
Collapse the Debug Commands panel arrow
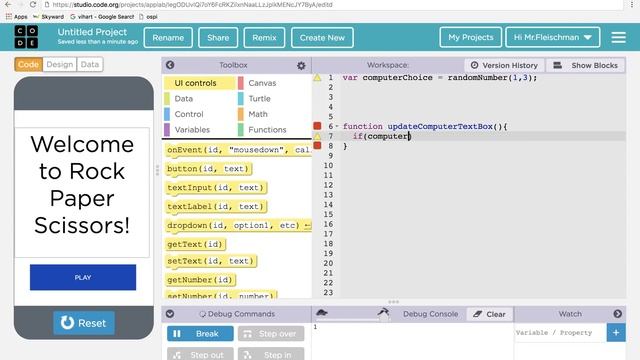(170, 314)
